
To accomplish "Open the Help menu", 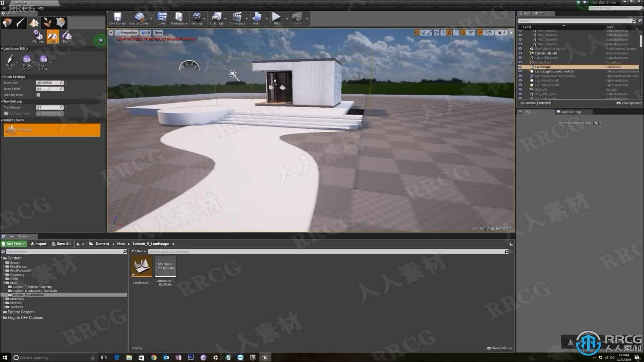I will [x=40, y=8].
